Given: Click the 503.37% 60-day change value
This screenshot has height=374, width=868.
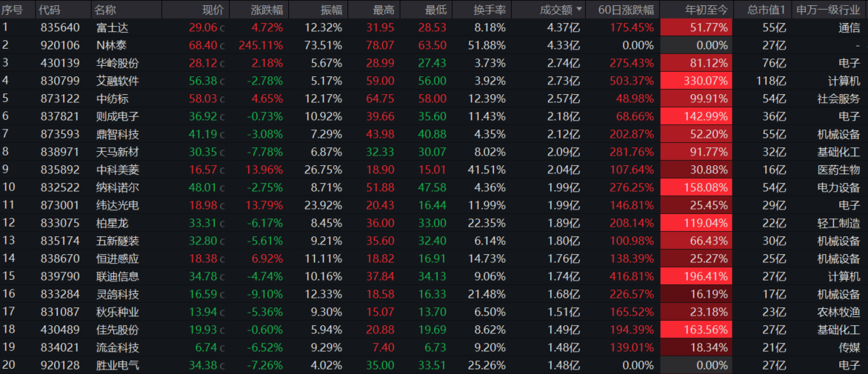Looking at the screenshot, I should [x=632, y=81].
